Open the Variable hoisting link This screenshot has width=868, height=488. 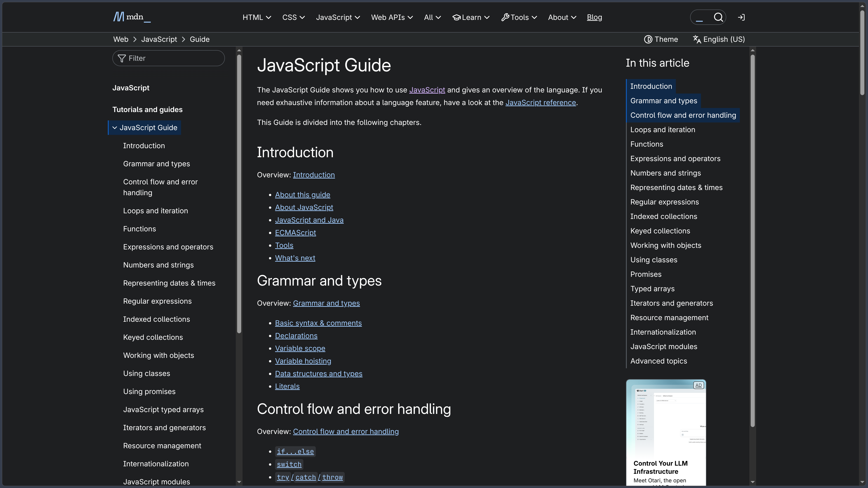tap(303, 361)
